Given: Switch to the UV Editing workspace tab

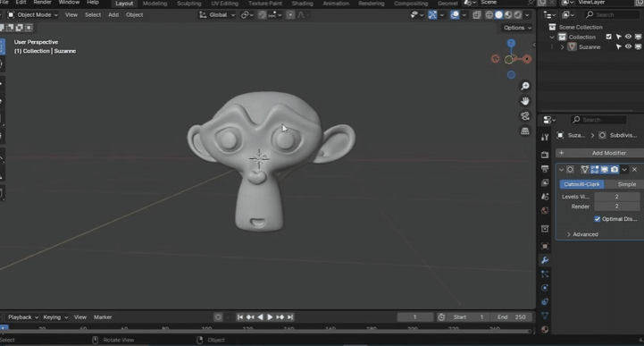Looking at the screenshot, I should 225,4.
